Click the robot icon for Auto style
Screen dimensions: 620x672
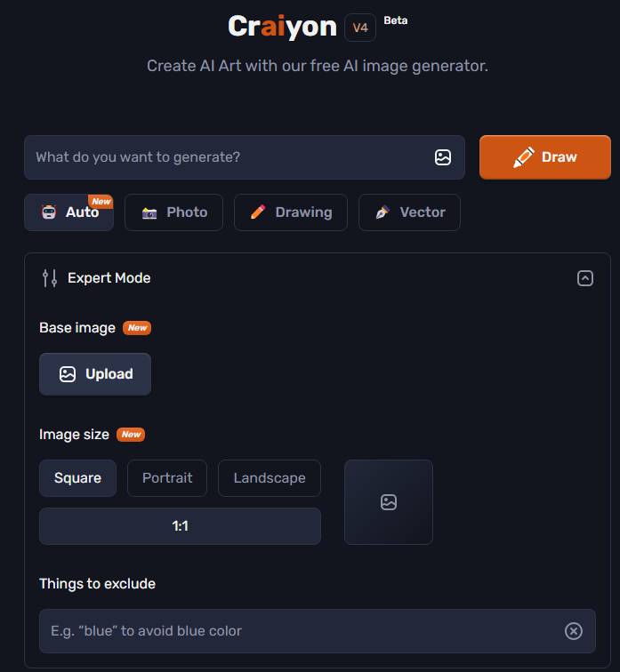[49, 212]
